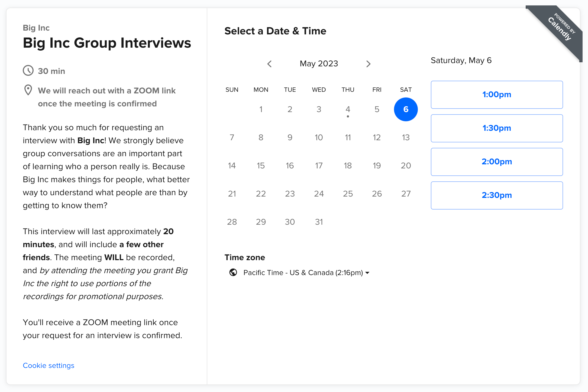Open Cookie settings link
The image size is (588, 392).
(x=49, y=365)
